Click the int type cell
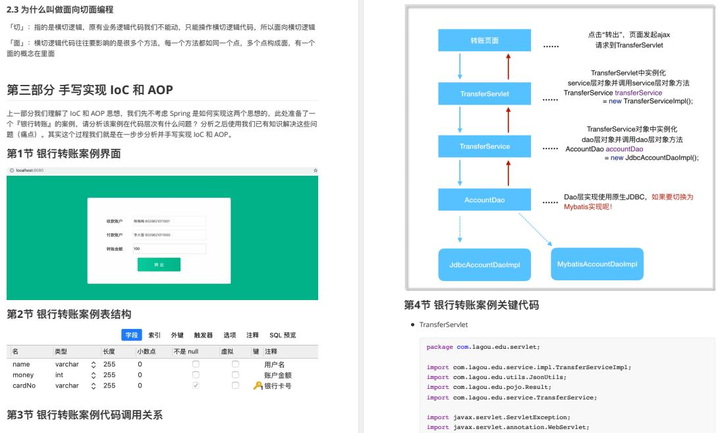 [59, 375]
